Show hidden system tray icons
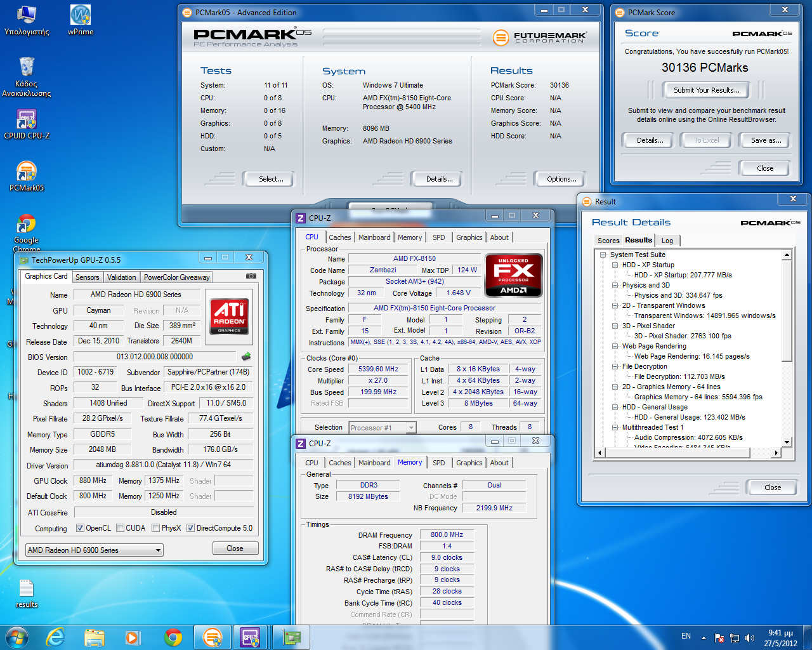812x650 pixels. 704,637
